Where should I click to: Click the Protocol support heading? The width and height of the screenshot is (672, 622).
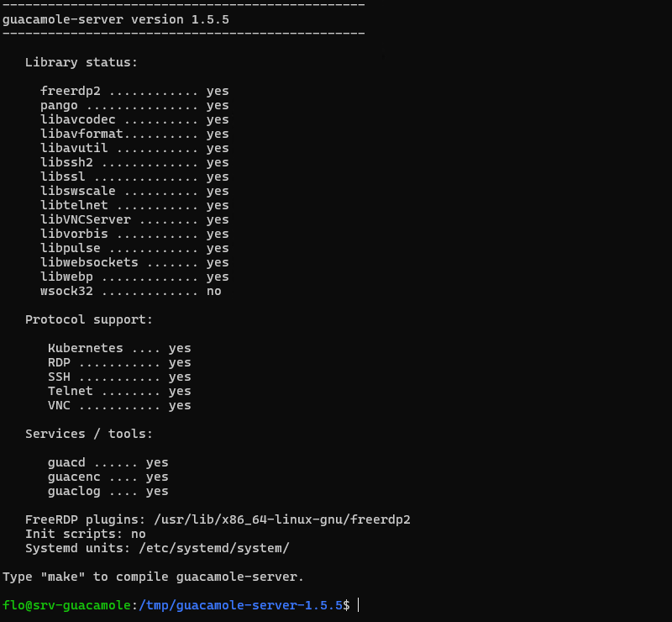89,320
